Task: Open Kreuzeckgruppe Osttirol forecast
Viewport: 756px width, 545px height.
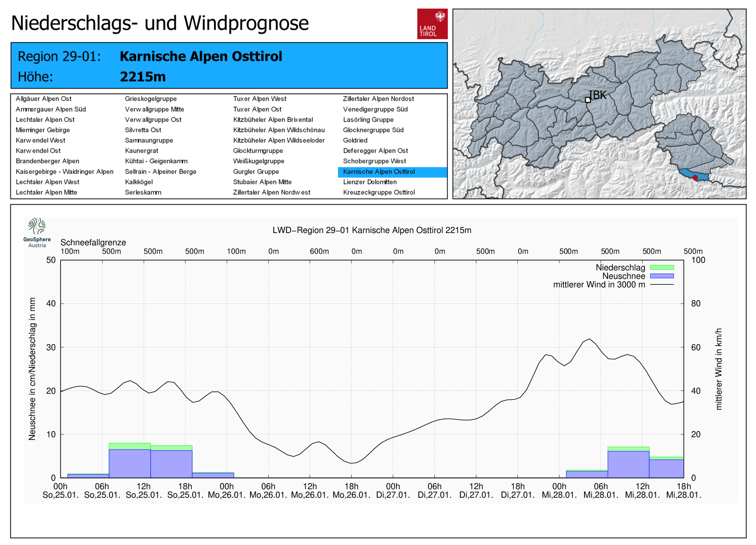Action: click(378, 192)
